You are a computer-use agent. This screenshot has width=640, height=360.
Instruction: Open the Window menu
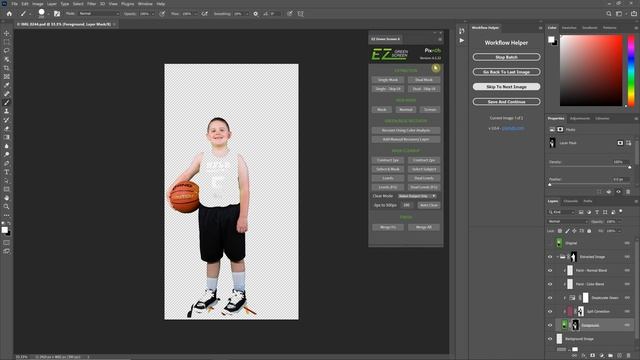[x=145, y=4]
